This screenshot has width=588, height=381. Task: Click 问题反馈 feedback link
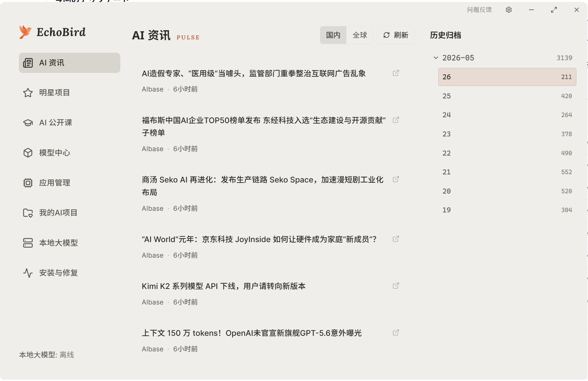[x=479, y=10]
